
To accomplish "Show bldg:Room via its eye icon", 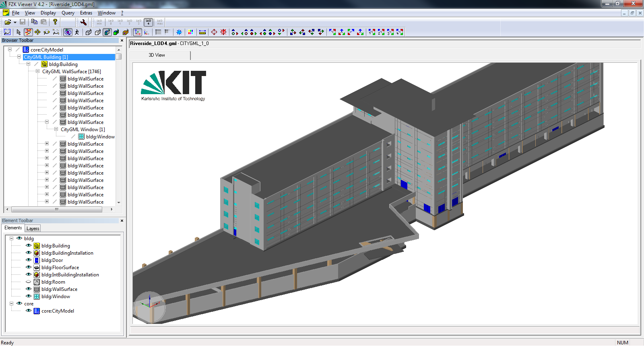I will click(29, 282).
